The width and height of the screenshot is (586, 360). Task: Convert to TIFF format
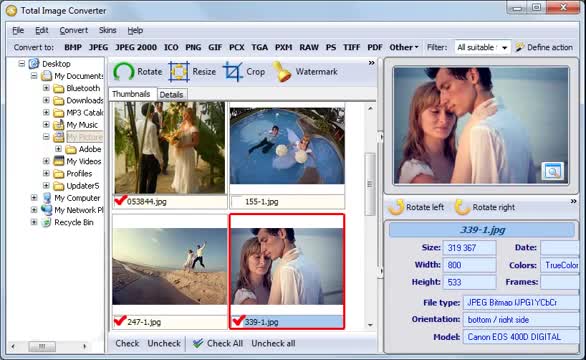coord(351,47)
